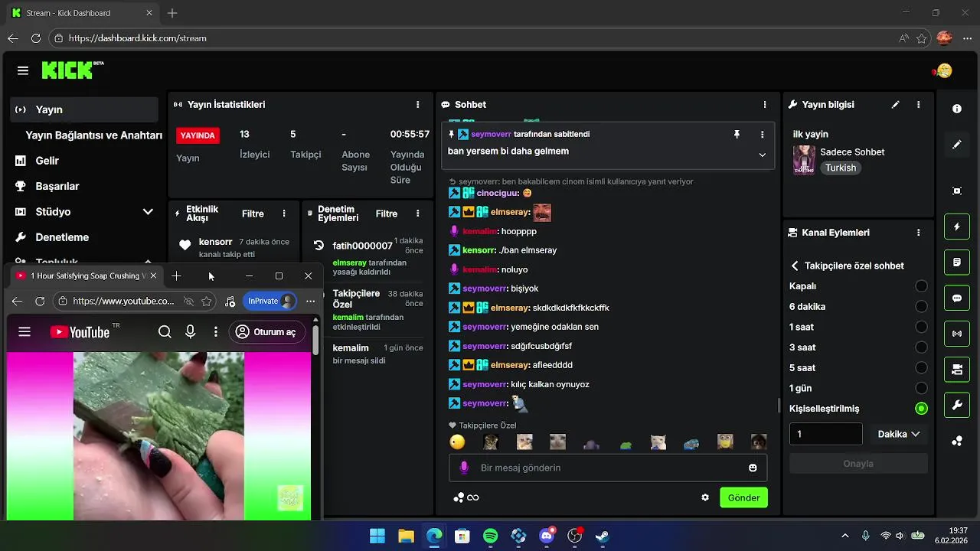Open Etkinlik Akışı Filtre dropdown
Image resolution: width=980 pixels, height=551 pixels.
(x=253, y=214)
